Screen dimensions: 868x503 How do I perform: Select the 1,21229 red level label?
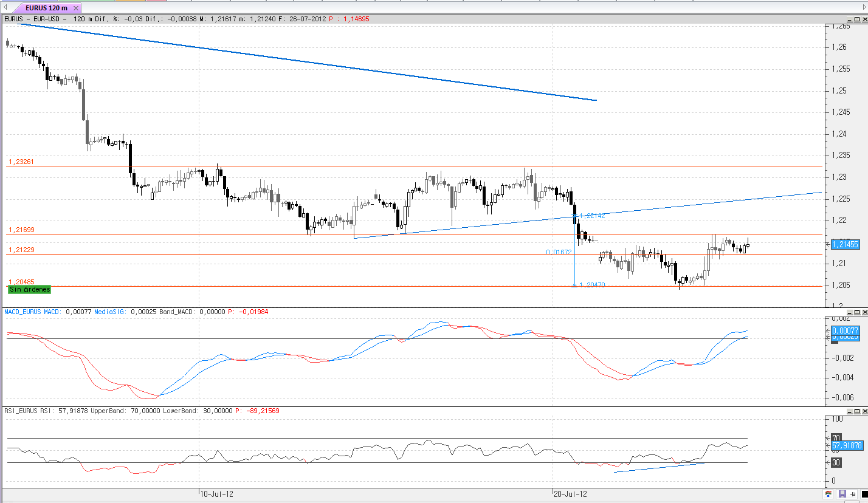[21, 250]
